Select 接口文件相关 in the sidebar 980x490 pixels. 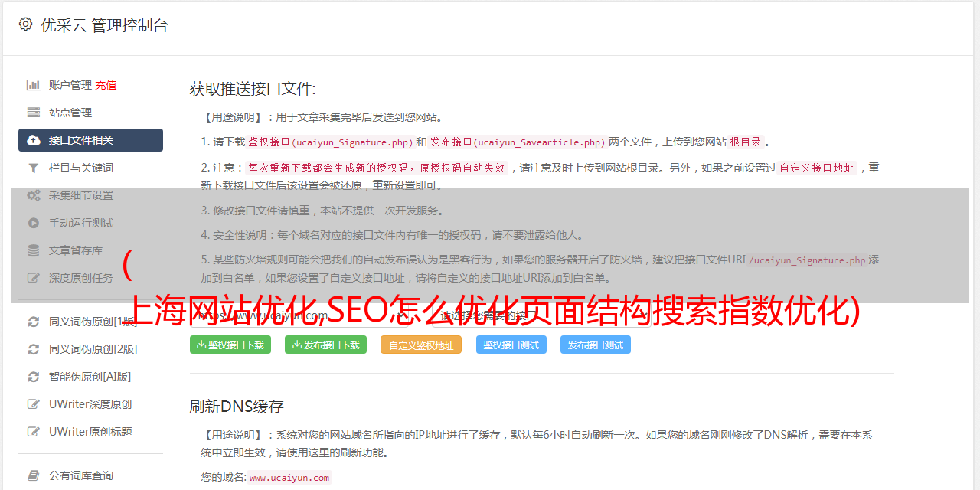pos(90,140)
